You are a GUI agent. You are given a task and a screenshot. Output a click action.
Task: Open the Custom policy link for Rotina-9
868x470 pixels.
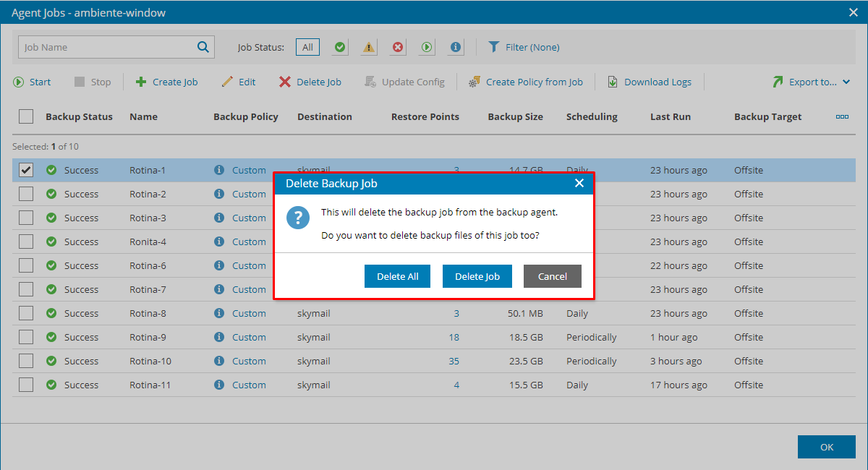pos(249,337)
